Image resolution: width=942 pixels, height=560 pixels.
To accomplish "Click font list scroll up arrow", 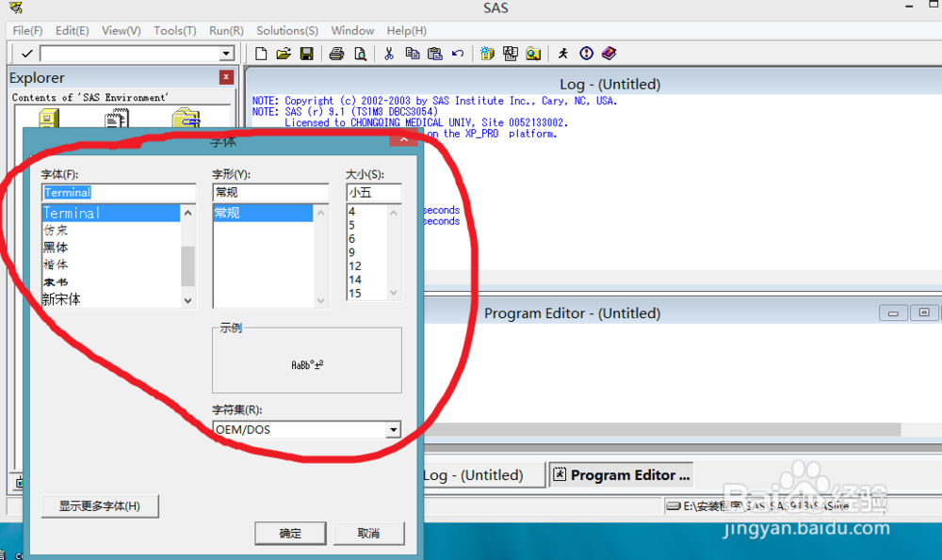I will 188,213.
